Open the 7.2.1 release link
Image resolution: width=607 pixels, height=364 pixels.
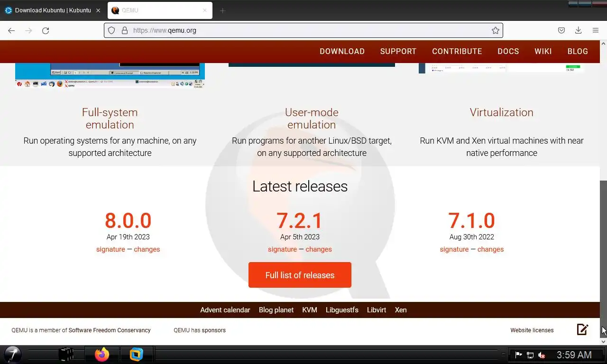(300, 220)
